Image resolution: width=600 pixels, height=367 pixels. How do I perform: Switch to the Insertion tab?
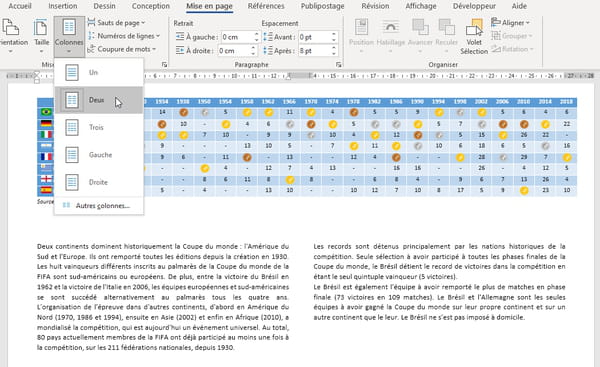click(63, 6)
